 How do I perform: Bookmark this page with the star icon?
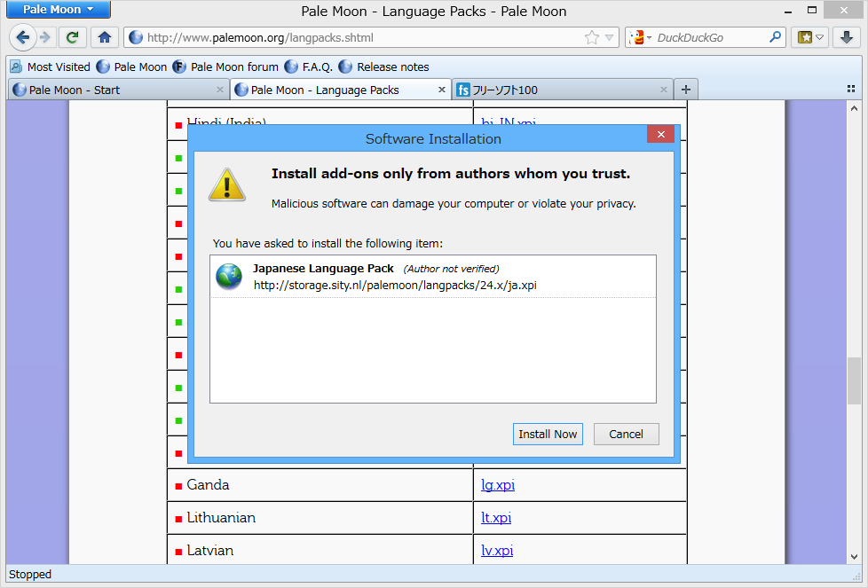(592, 37)
